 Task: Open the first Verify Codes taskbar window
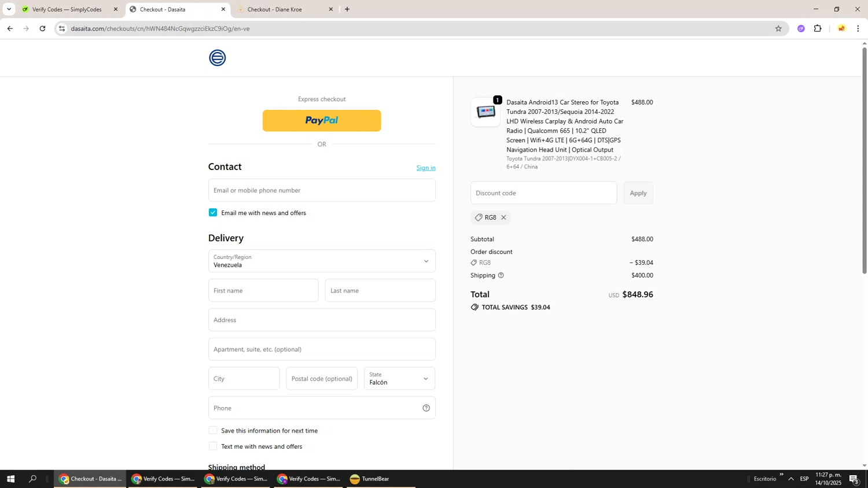coord(163,479)
